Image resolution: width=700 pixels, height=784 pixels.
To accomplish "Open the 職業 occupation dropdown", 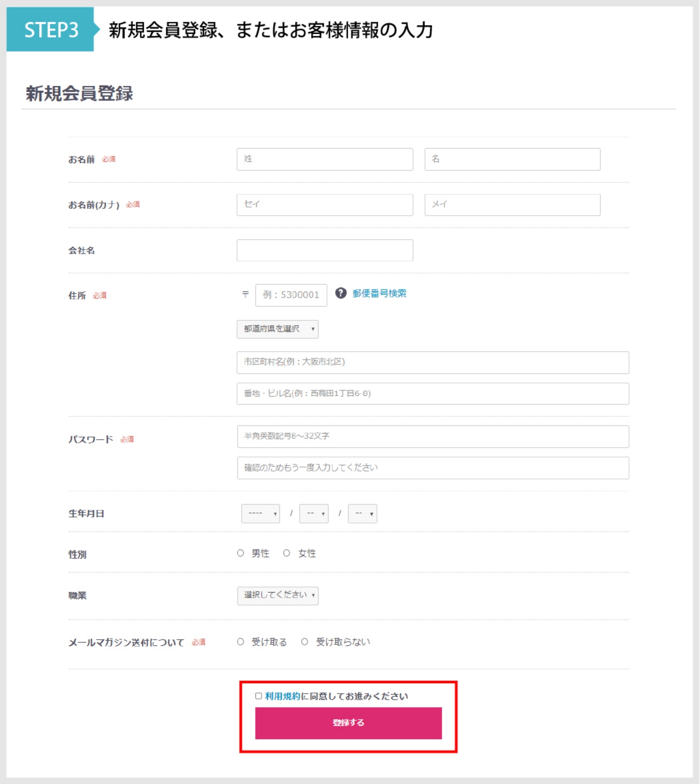I will pyautogui.click(x=277, y=595).
